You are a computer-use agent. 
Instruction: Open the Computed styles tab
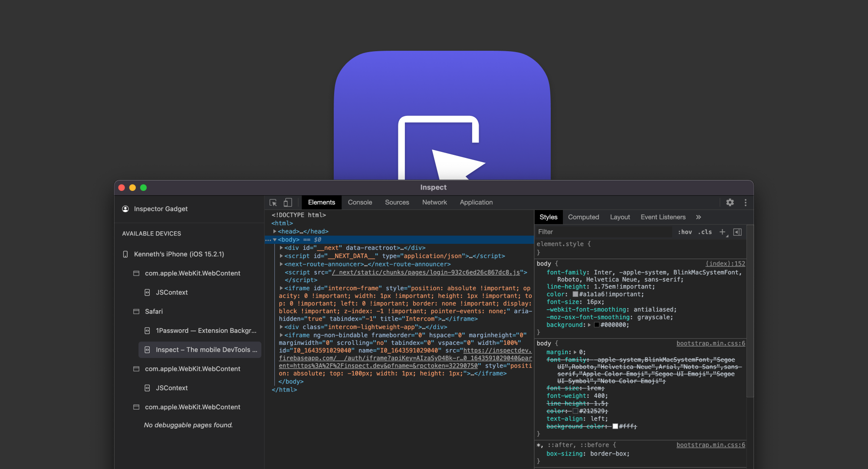(583, 217)
